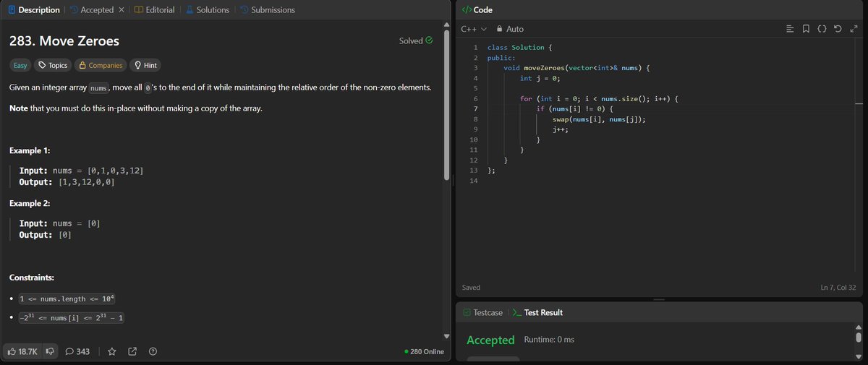Click the share external-link icon

click(x=132, y=351)
